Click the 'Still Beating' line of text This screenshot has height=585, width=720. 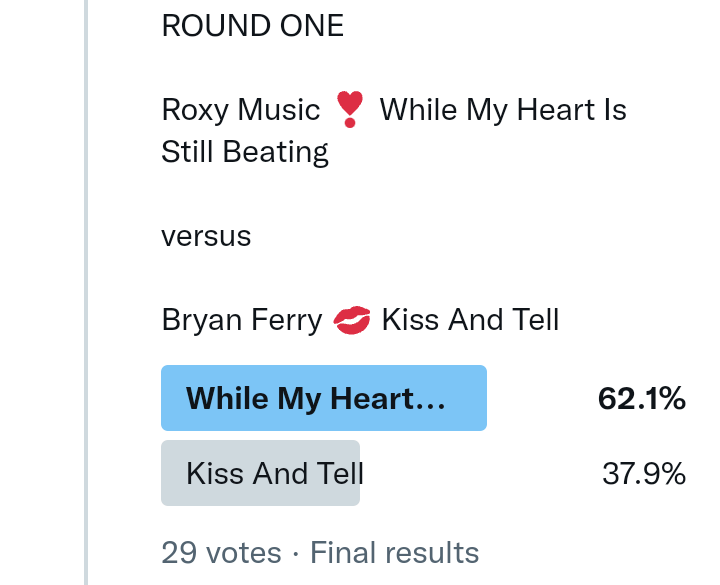(245, 152)
